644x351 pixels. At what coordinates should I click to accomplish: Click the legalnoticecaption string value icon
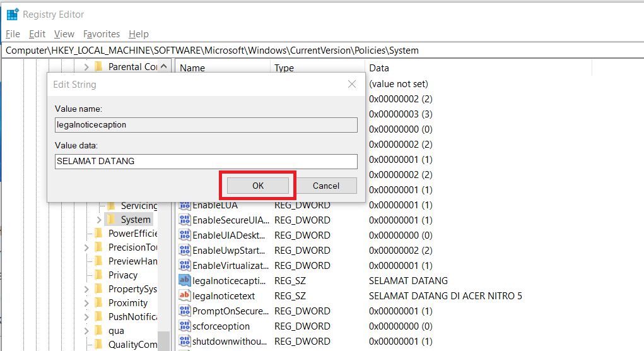(185, 280)
